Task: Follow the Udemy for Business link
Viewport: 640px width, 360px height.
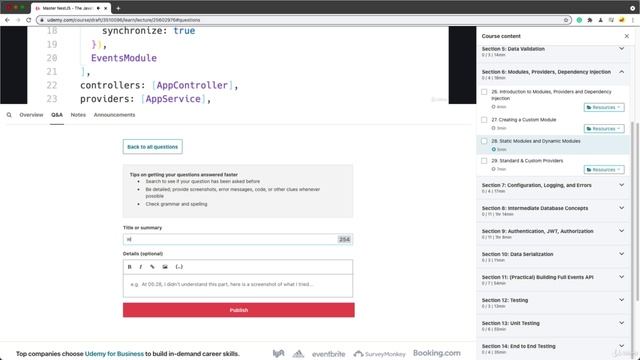Action: pyautogui.click(x=114, y=354)
